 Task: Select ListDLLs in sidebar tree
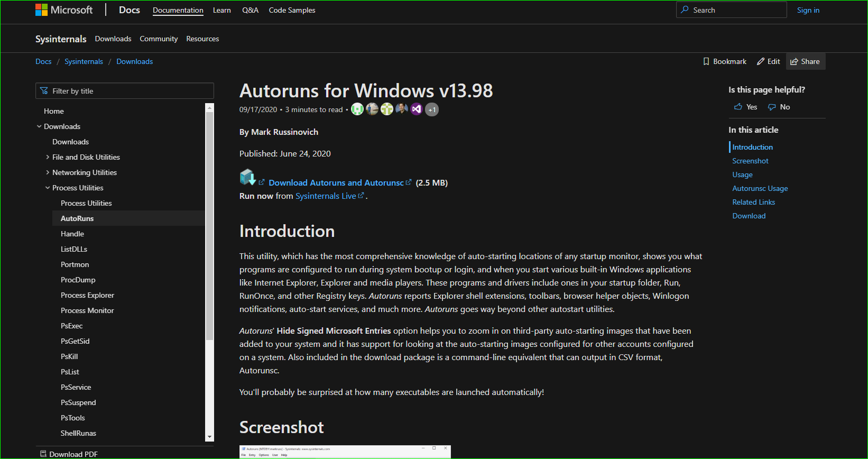tap(74, 249)
